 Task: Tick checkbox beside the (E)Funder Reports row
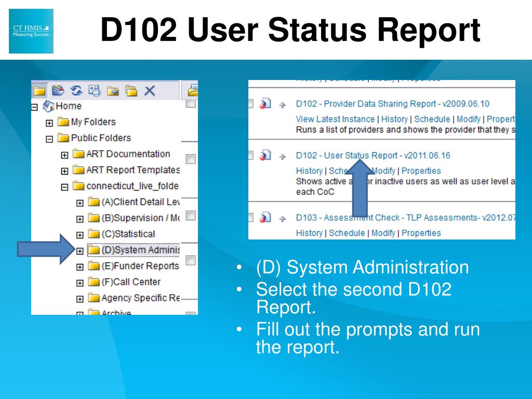(191, 260)
